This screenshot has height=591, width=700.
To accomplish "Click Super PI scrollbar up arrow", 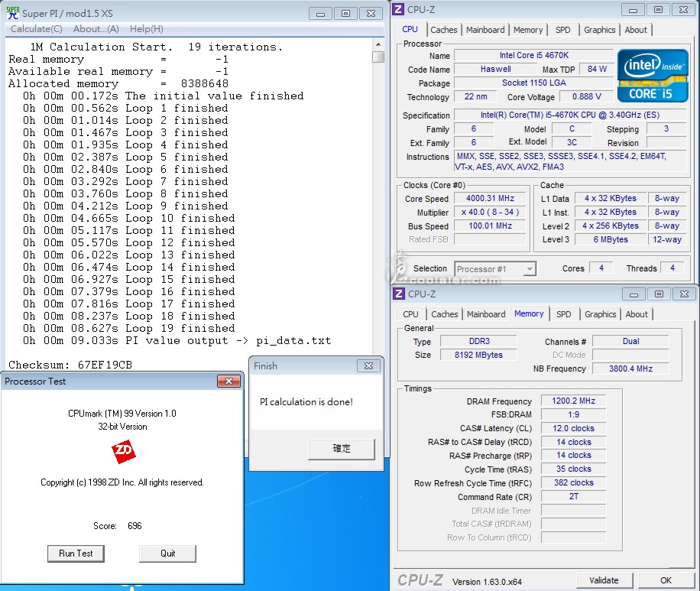I will 378,44.
